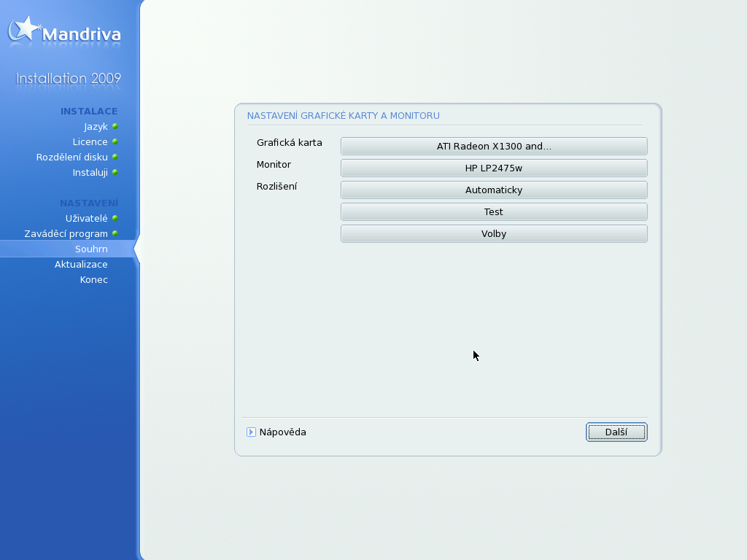The image size is (747, 560).
Task: Click the green dot beside Jazyk
Action: 115,126
